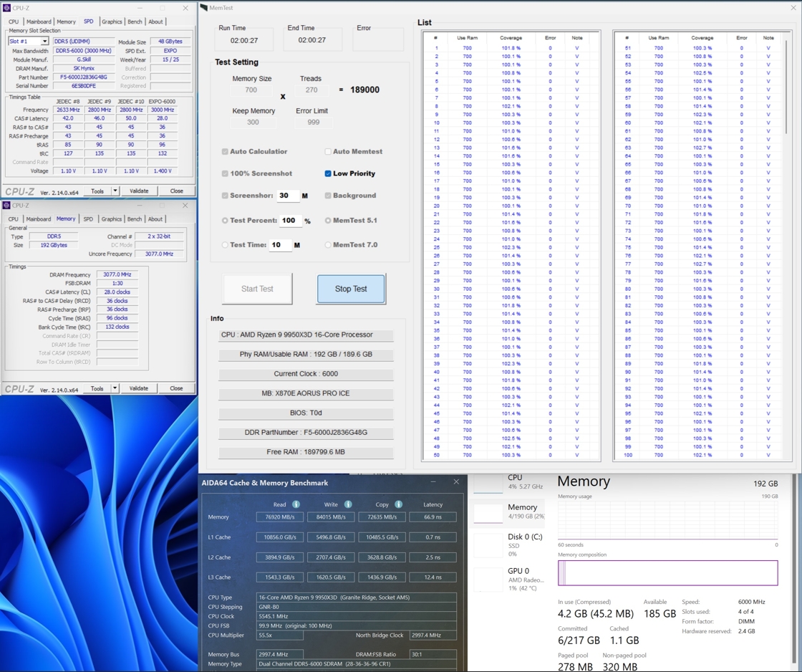The width and height of the screenshot is (802, 672).
Task: Uncheck the Low Priority checkbox
Action: coord(328,173)
